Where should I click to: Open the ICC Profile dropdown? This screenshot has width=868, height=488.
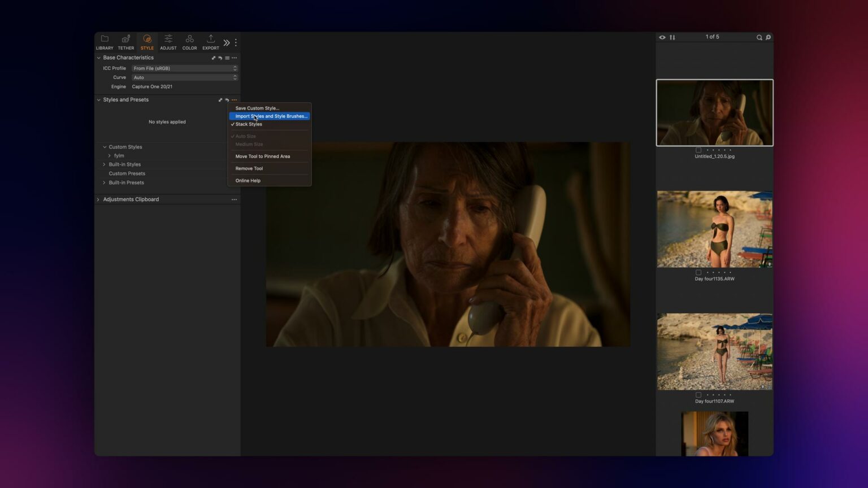tap(184, 68)
